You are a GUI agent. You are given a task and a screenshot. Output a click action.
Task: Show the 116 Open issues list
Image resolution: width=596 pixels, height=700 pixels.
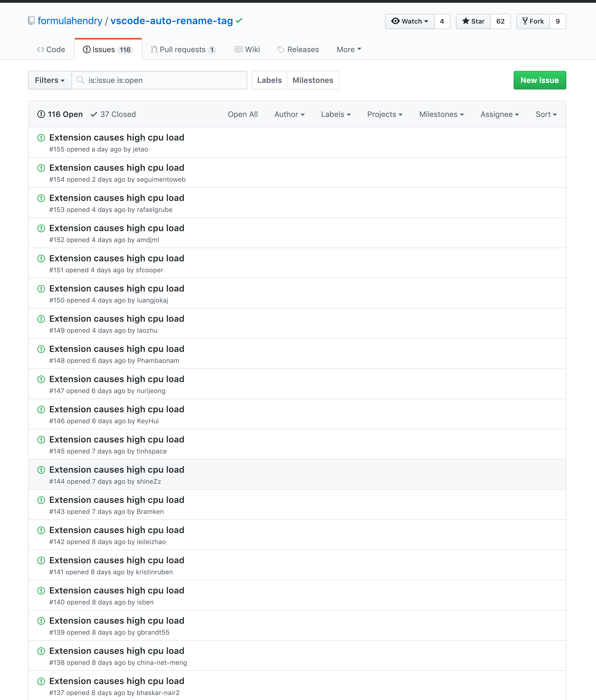[x=60, y=114]
